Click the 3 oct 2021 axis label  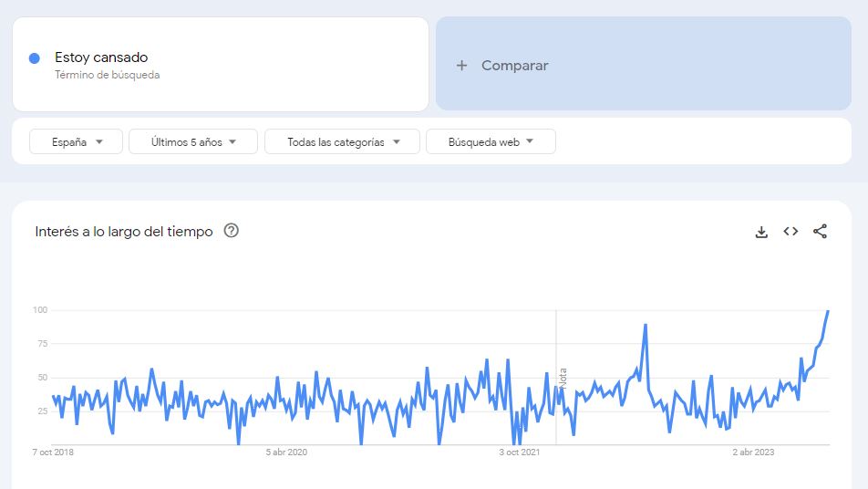[520, 453]
